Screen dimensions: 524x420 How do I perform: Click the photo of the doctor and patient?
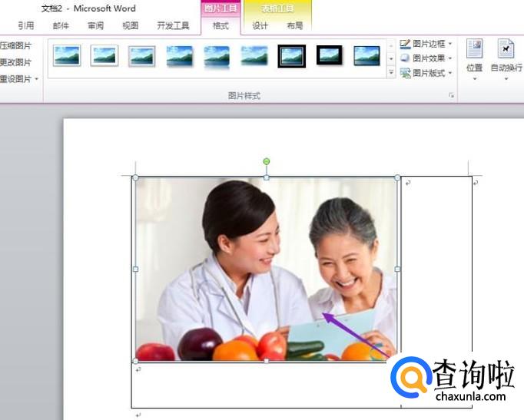pyautogui.click(x=266, y=269)
